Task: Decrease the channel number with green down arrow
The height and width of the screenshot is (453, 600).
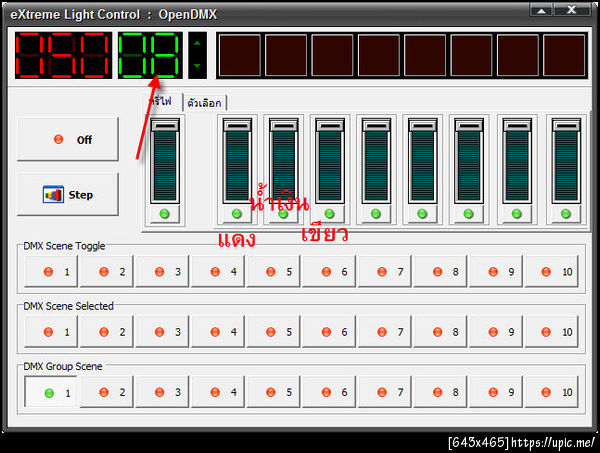Action: [x=197, y=66]
